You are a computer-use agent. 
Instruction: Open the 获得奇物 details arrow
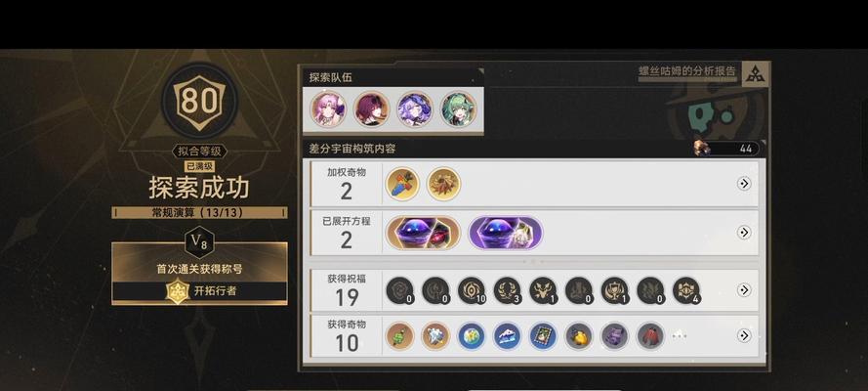click(x=744, y=335)
